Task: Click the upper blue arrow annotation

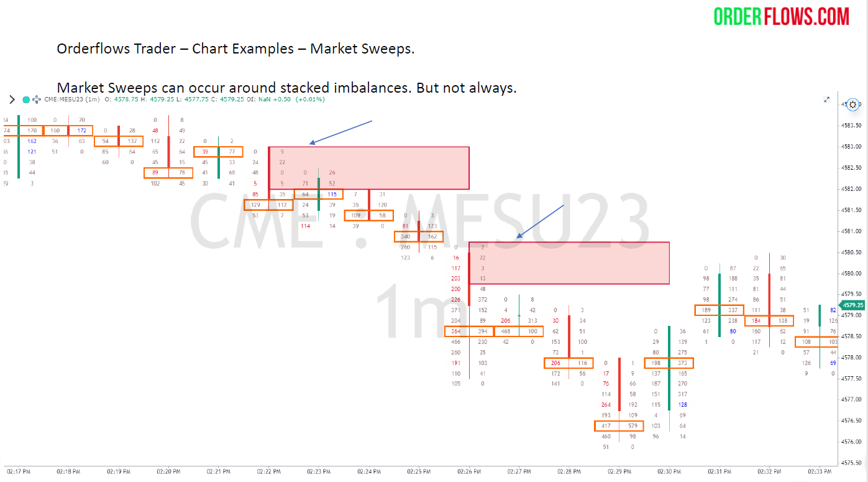Action: click(340, 132)
